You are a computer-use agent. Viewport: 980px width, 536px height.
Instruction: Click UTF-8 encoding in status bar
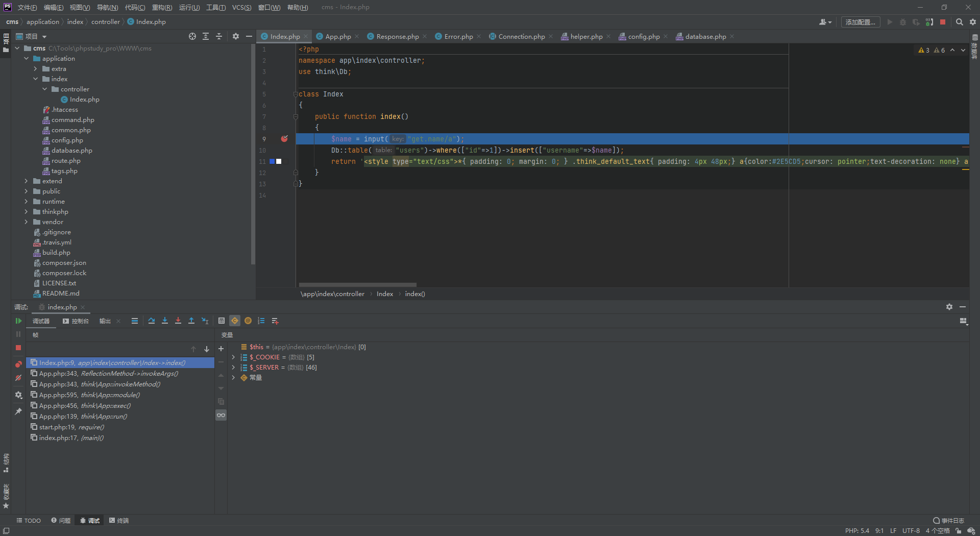click(x=911, y=531)
